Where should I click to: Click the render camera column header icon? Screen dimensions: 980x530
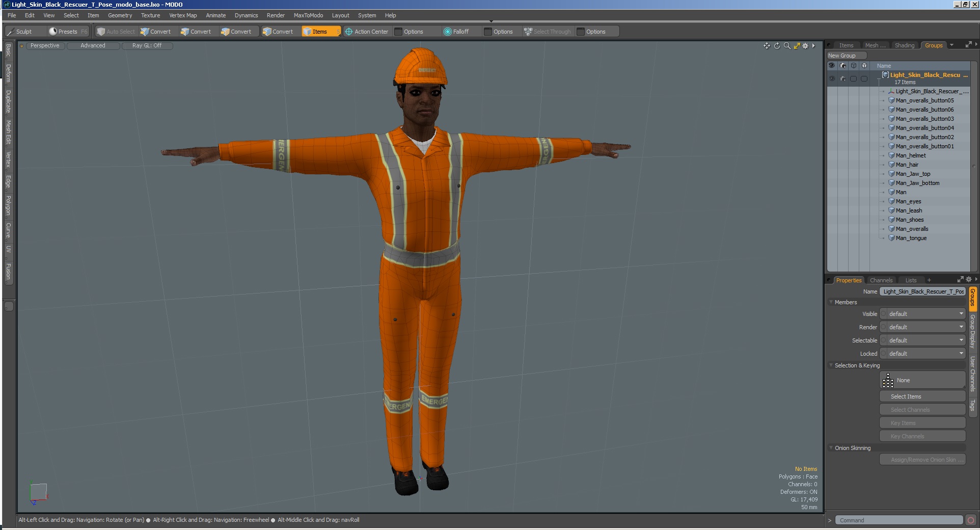click(x=843, y=66)
